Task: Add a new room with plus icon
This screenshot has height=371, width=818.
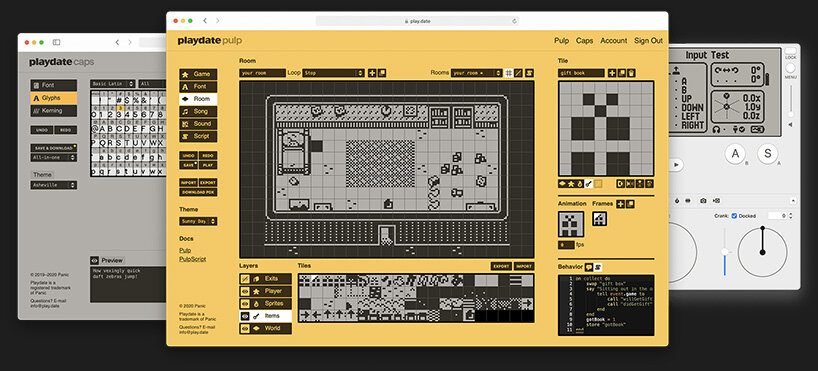Action: pos(372,73)
